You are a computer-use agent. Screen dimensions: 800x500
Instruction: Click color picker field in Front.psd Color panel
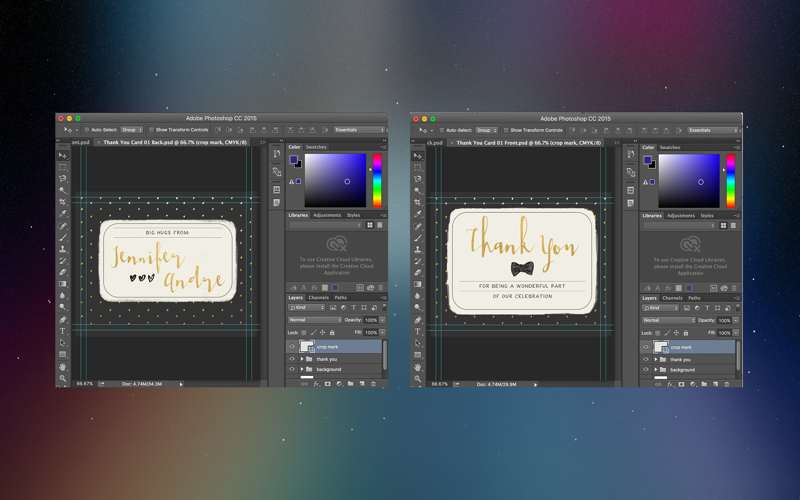(x=689, y=181)
